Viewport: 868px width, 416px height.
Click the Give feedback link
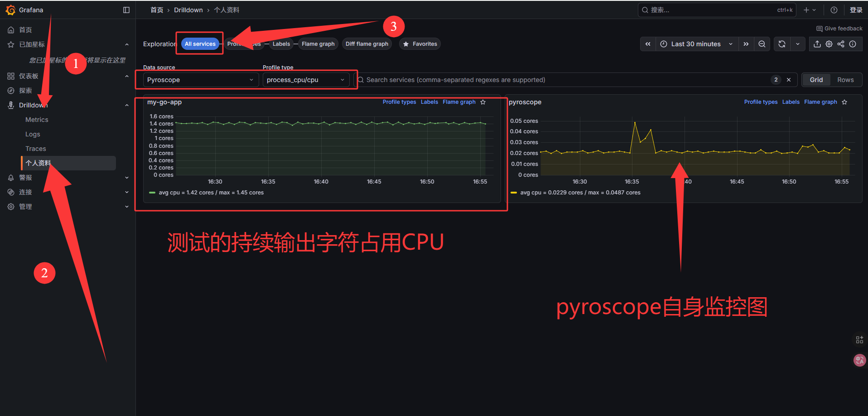pyautogui.click(x=839, y=29)
